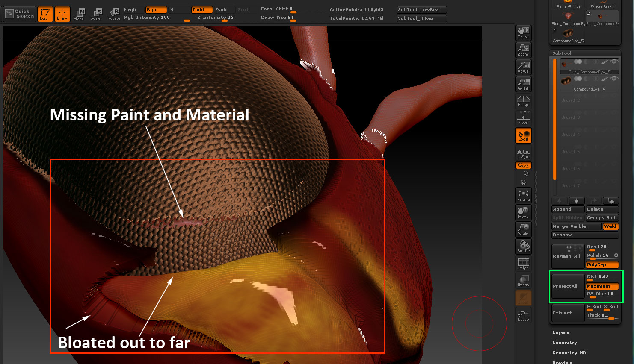Click the union circles icon on Skin_CompoundEye_5
The width and height of the screenshot is (634, 364).
coord(578,62)
